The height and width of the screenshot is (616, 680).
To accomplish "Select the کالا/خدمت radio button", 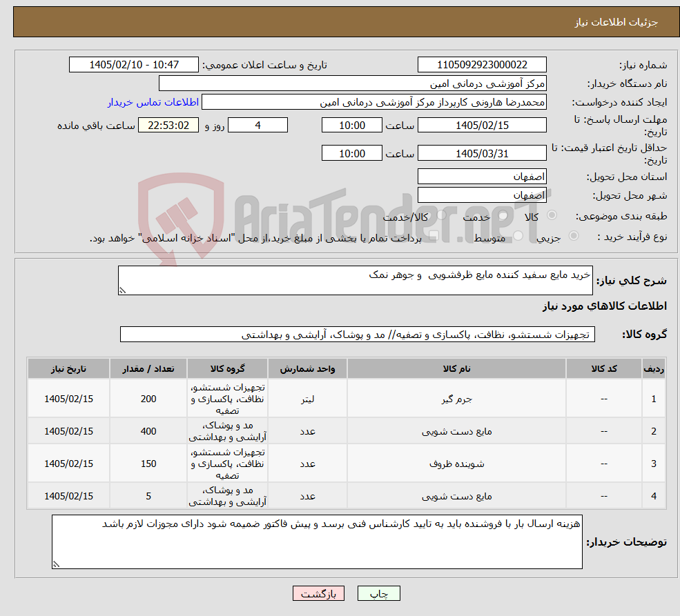I will point(441,215).
